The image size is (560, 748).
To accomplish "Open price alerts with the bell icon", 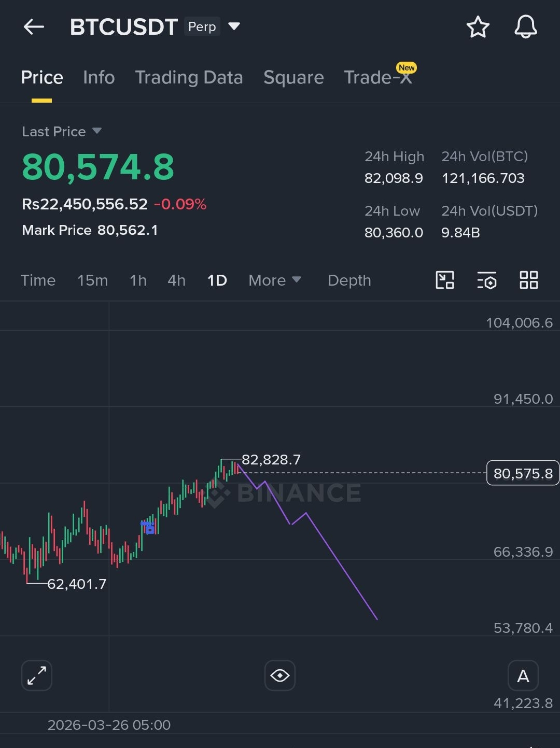I will pos(525,27).
